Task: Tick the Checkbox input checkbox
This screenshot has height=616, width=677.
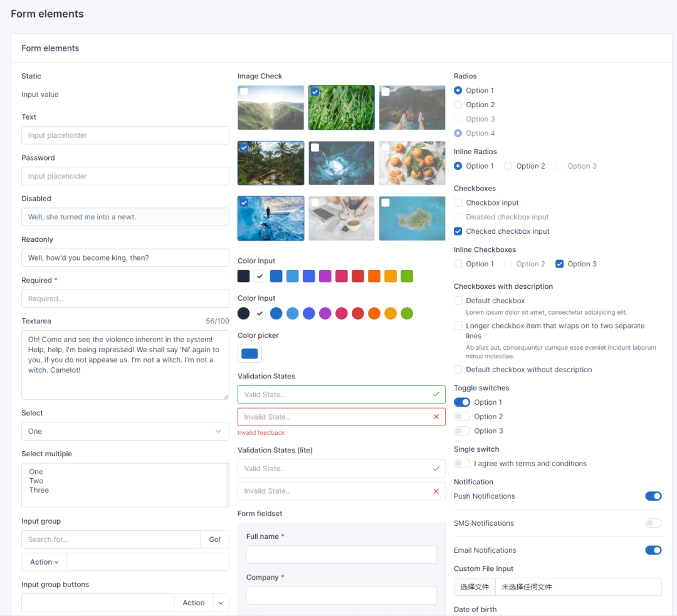Action: 458,202
